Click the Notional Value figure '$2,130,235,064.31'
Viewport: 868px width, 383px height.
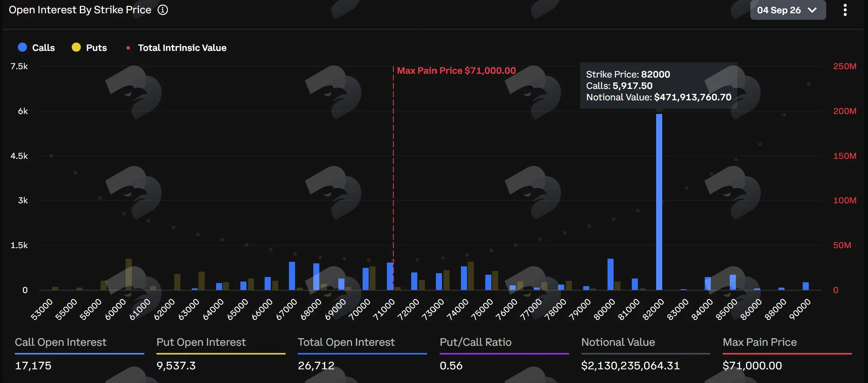click(x=630, y=366)
